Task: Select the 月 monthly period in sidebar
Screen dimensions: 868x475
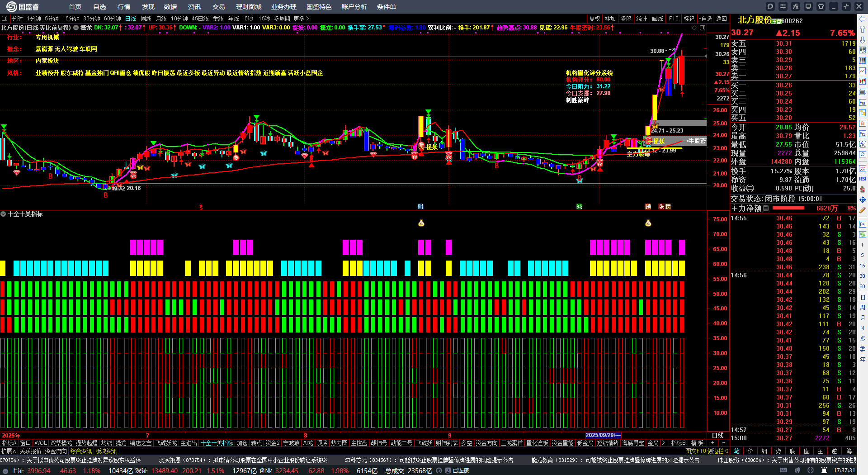Action: point(863,318)
